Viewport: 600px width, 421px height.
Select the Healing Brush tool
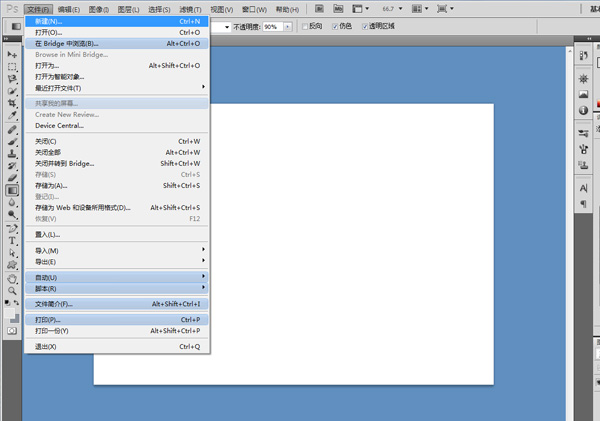click(x=12, y=130)
